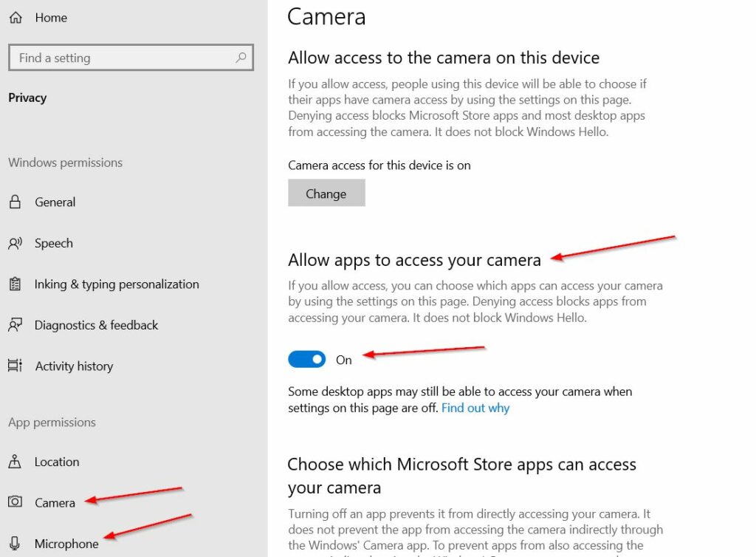
Task: Focus the Find a setting search field
Action: pos(122,58)
